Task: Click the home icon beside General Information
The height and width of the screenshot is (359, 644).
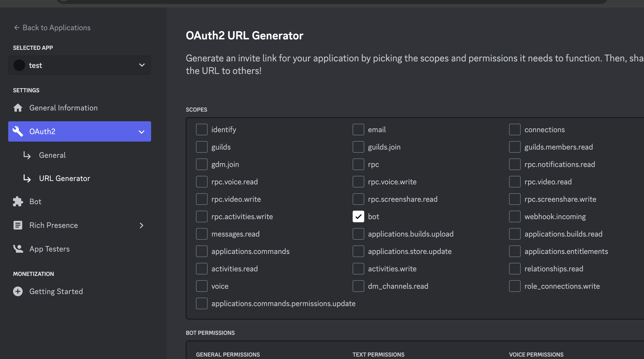Action: [18, 108]
